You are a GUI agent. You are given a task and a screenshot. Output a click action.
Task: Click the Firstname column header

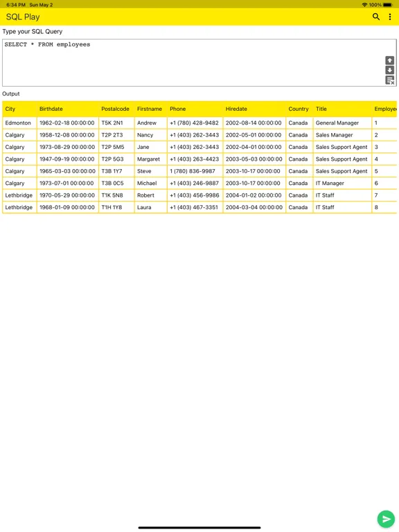(150, 109)
